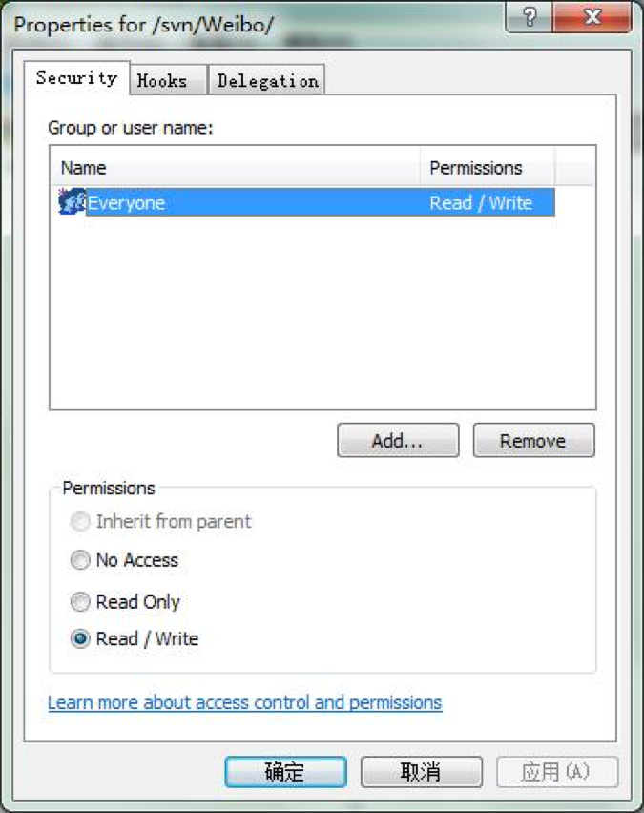Choose the Read Only permission
Viewport: 644px width, 813px height.
tap(80, 602)
